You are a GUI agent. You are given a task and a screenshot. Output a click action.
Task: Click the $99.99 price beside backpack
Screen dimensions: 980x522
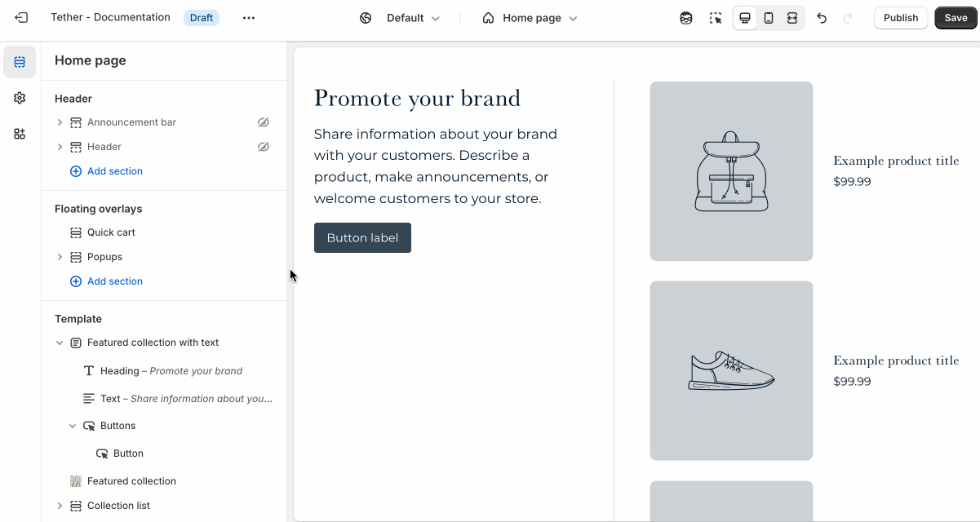pos(852,182)
